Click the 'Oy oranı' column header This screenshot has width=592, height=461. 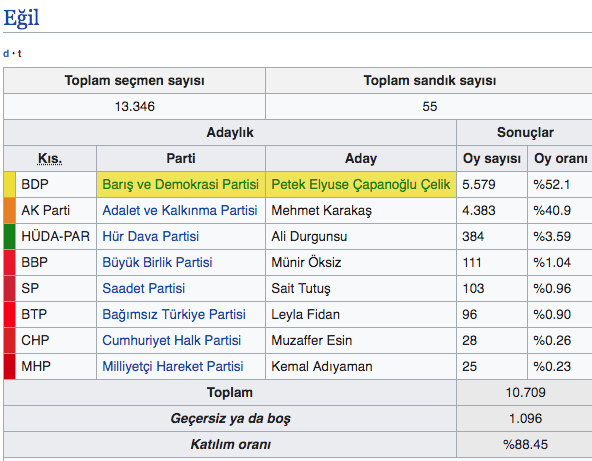pos(560,159)
